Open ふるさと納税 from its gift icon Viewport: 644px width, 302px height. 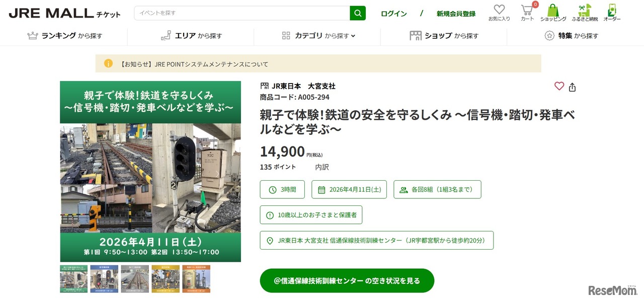pyautogui.click(x=584, y=10)
